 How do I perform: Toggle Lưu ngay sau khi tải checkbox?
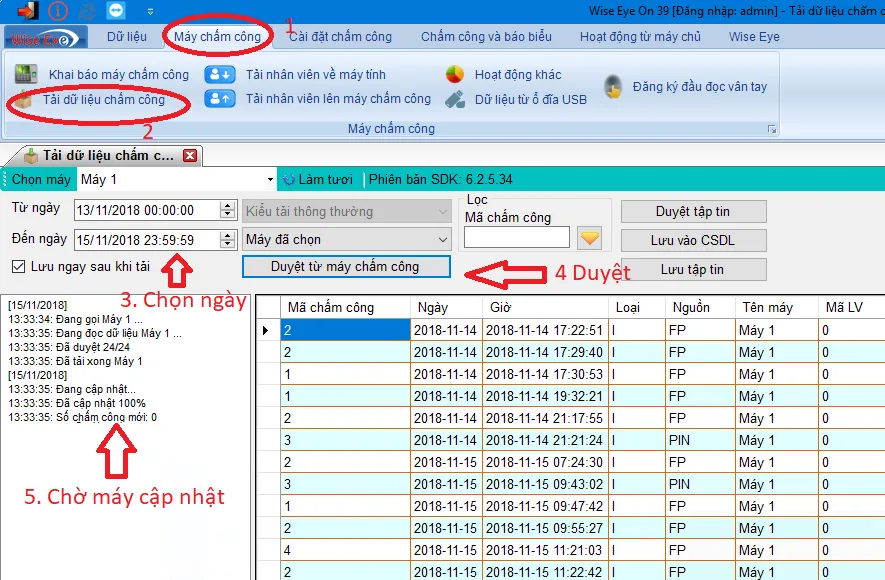tap(18, 267)
